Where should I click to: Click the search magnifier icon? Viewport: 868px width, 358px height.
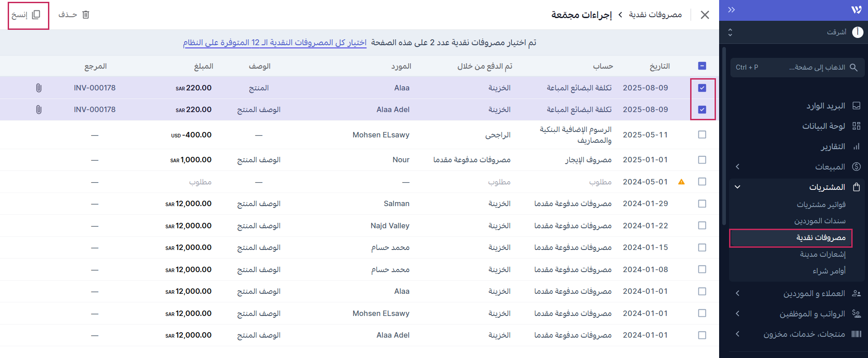[x=854, y=67]
